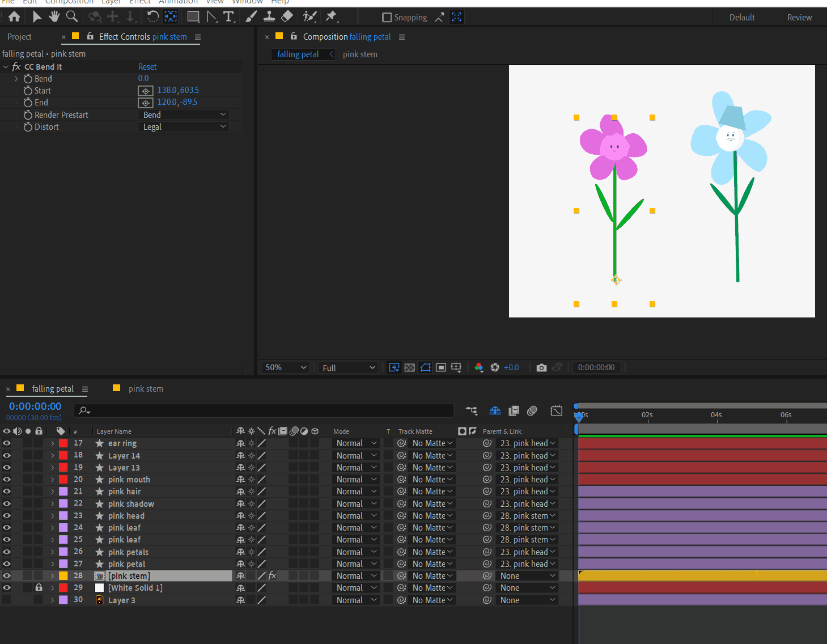827x644 pixels.
Task: Select the Rotation tool
Action: coord(152,17)
